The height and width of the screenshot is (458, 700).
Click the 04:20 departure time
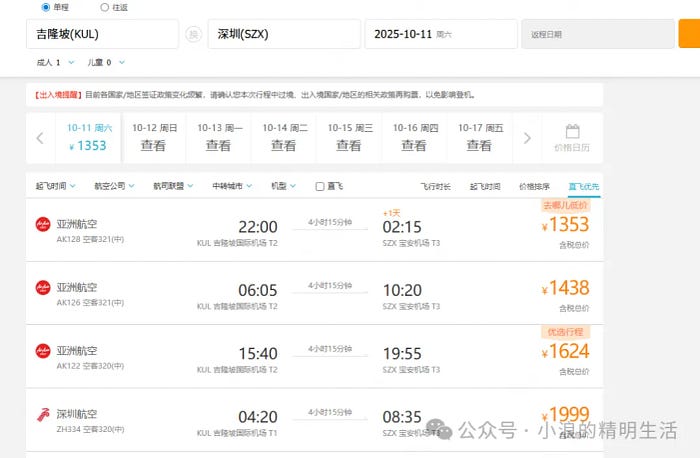[258, 417]
